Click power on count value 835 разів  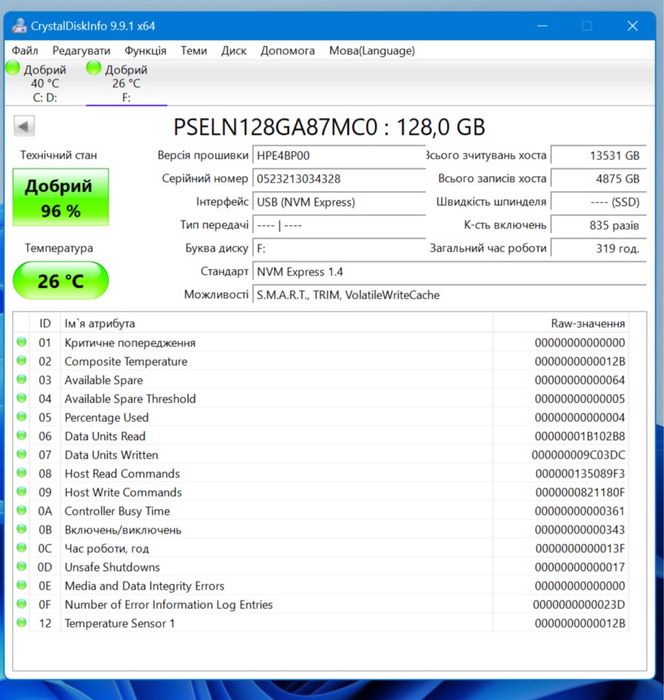coord(598,225)
